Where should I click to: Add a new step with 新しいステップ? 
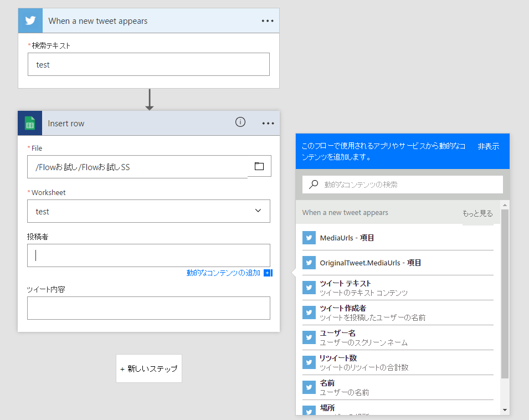pyautogui.click(x=149, y=368)
